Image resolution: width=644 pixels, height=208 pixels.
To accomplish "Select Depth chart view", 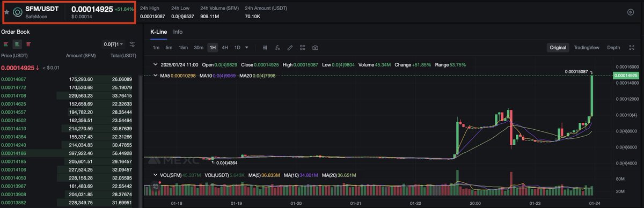I will 613,48.
